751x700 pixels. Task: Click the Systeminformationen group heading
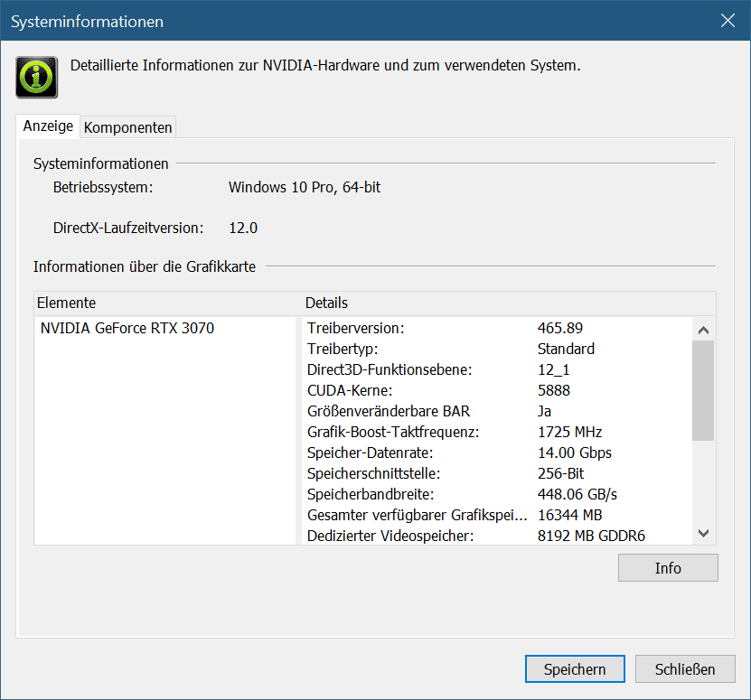click(100, 163)
